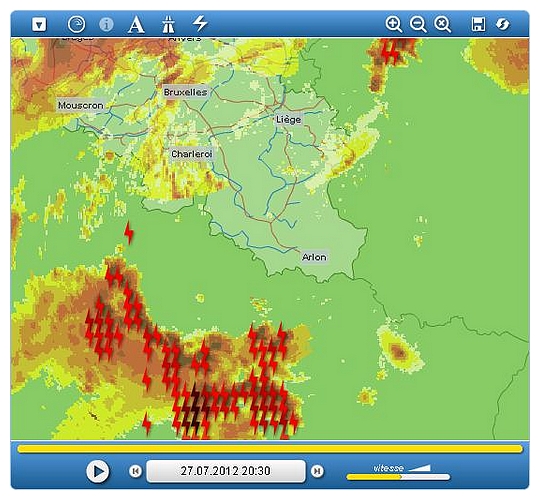540x500 pixels.
Task: Click the 27.07.2012 20:30 timestamp field
Action: click(x=226, y=471)
